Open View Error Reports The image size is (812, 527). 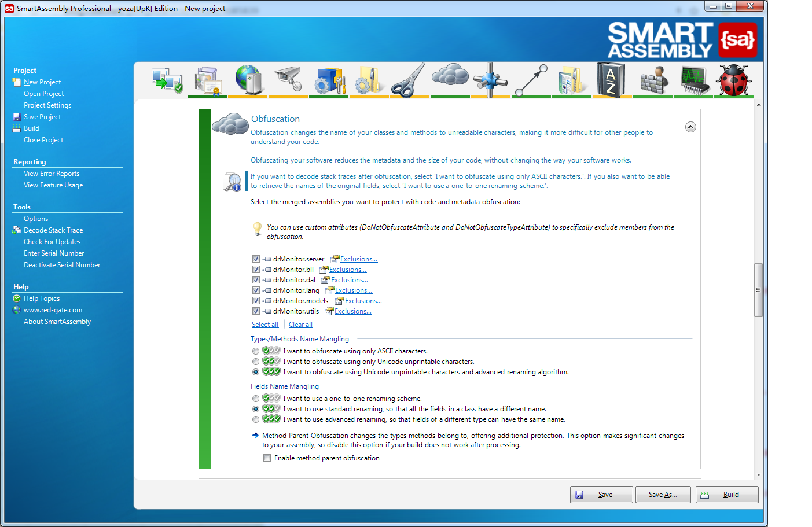(x=52, y=174)
